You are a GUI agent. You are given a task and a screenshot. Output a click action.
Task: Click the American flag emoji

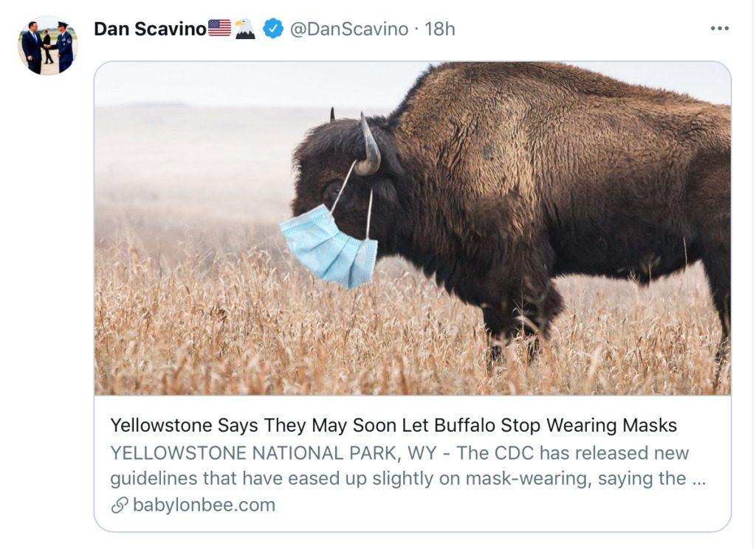(x=219, y=29)
